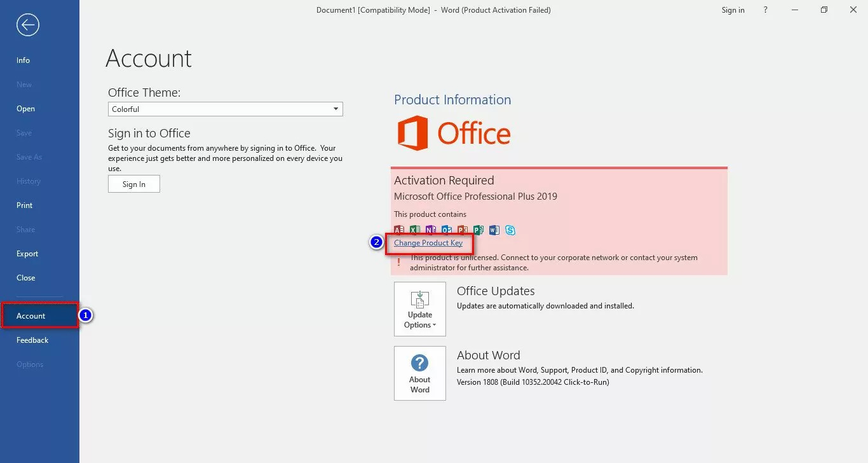Restore down the Word window
This screenshot has width=868, height=463.
click(x=824, y=10)
